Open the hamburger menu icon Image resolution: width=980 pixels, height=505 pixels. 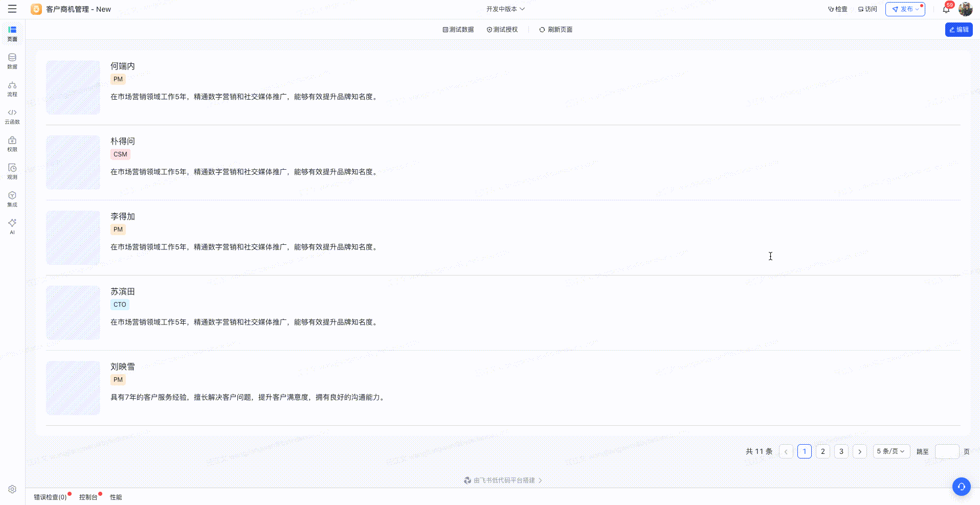point(12,9)
